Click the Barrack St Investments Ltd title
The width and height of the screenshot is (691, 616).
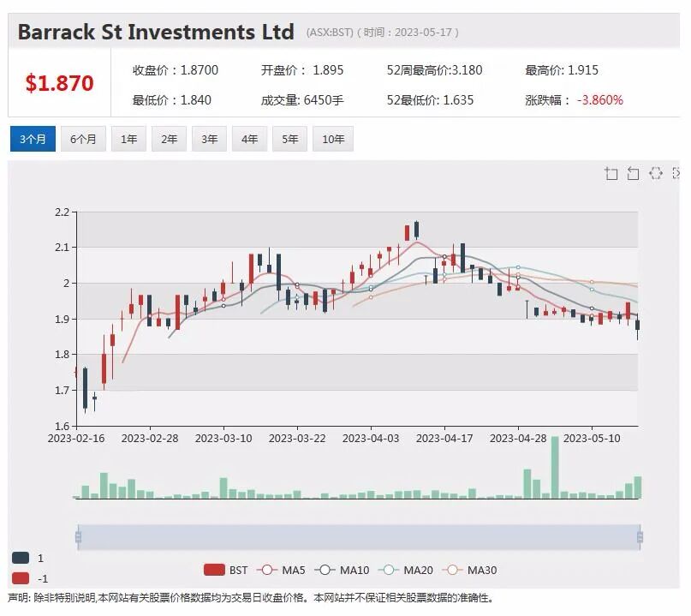click(x=156, y=32)
